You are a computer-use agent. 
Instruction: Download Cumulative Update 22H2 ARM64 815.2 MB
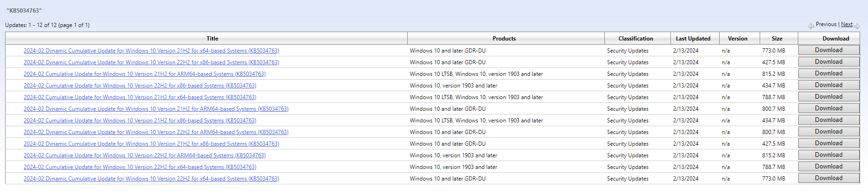point(828,155)
